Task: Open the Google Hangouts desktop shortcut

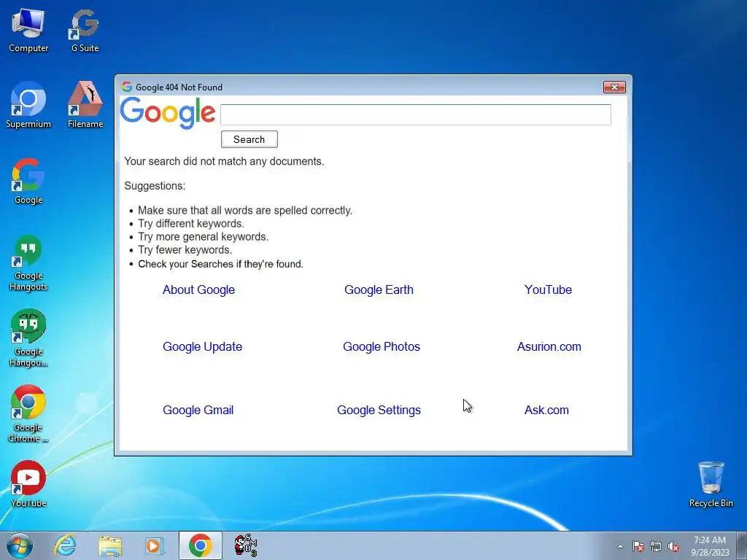Action: coord(28,262)
